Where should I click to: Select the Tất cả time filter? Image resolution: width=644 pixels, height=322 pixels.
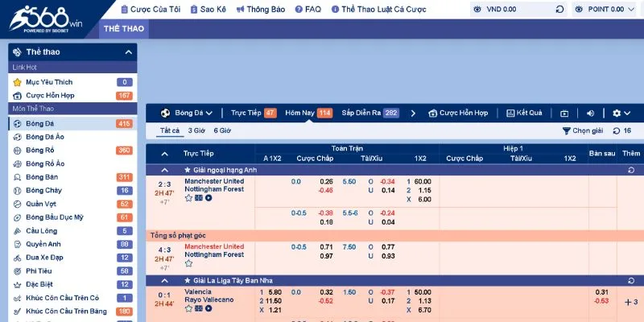170,130
